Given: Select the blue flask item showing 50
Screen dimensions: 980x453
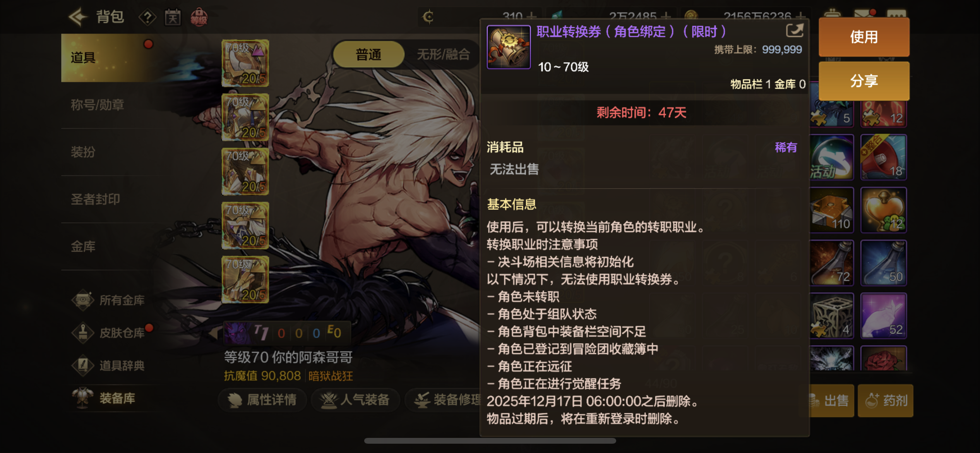Looking at the screenshot, I should click(883, 263).
